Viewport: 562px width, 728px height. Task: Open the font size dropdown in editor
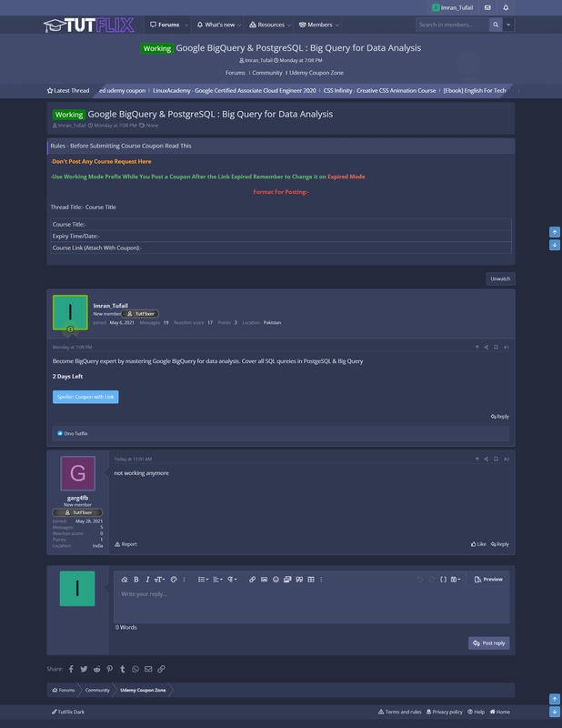point(160,579)
